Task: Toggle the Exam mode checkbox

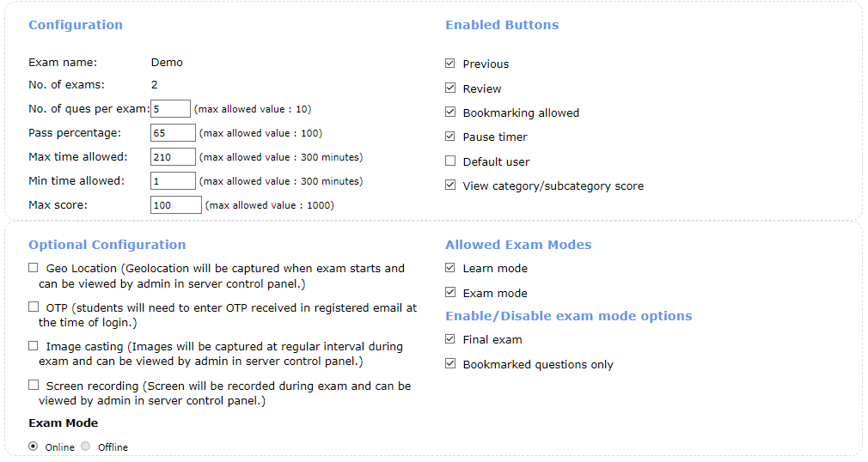Action: (x=450, y=292)
